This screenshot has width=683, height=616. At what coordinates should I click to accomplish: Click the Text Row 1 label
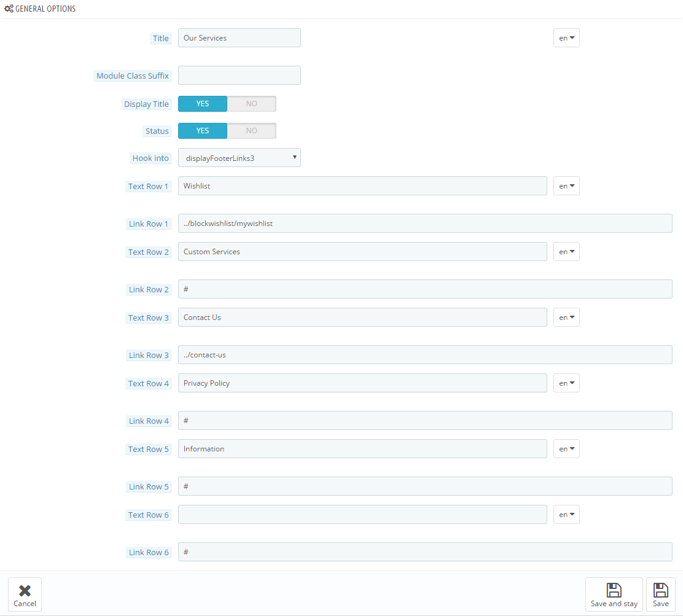pos(148,187)
